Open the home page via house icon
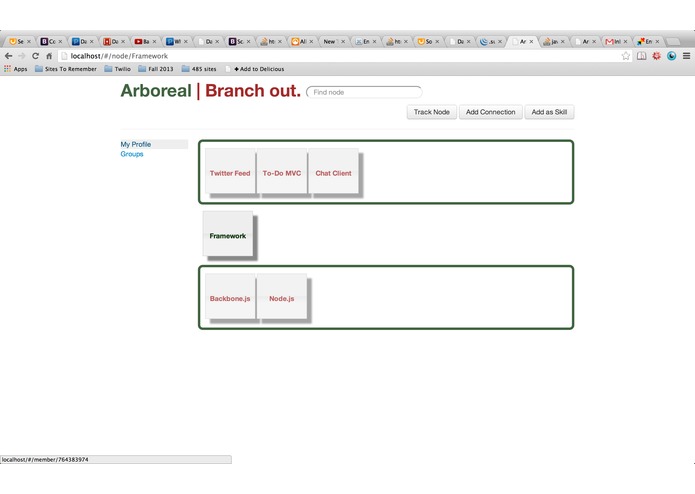The height and width of the screenshot is (494, 695). tap(49, 56)
